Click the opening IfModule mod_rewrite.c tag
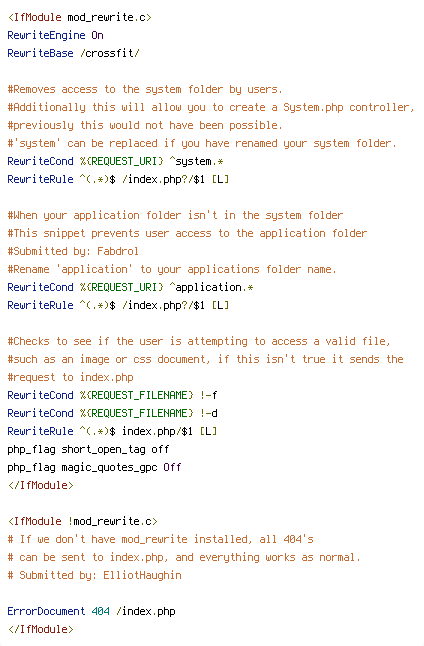424x646 pixels. point(80,17)
